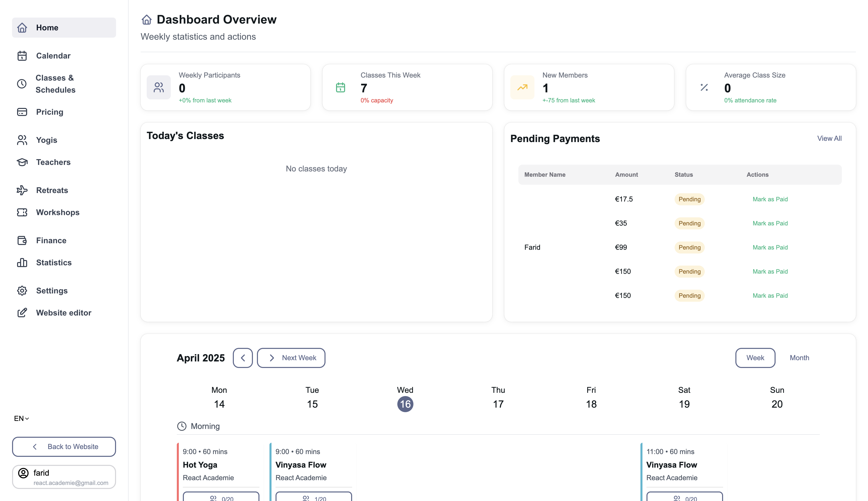The image size is (868, 501).
Task: Click the Finance wallet icon
Action: (x=22, y=240)
